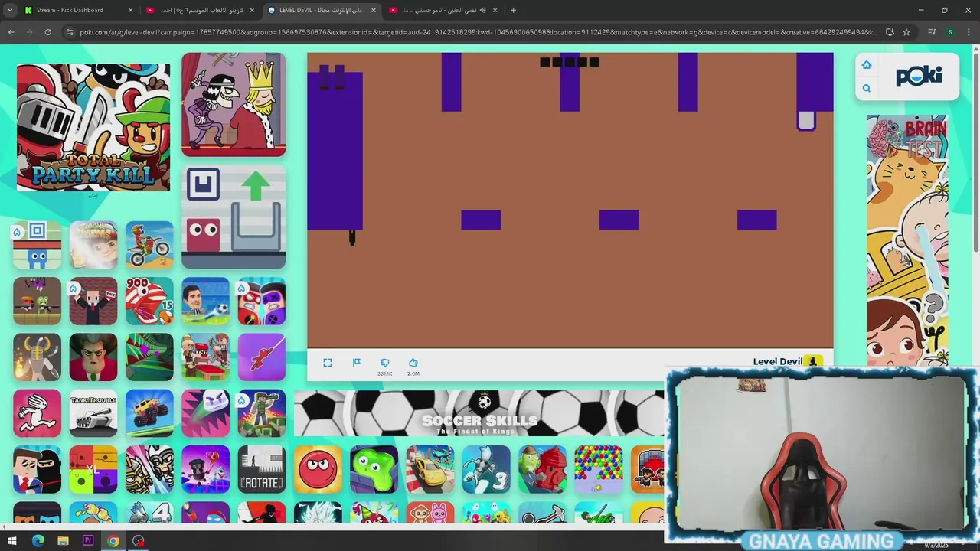Open the red block save-disk puzzle game
The height and width of the screenshot is (551, 980).
[x=234, y=217]
